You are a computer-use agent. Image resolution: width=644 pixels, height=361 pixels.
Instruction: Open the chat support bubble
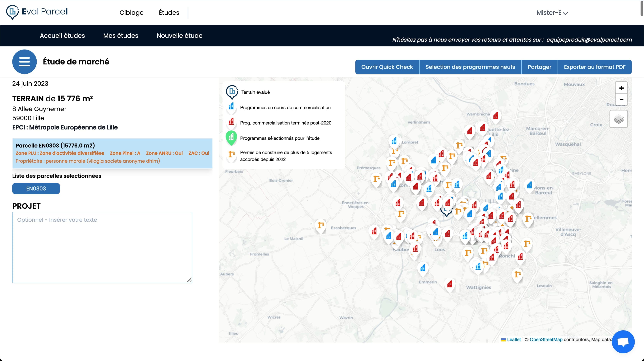tap(623, 341)
